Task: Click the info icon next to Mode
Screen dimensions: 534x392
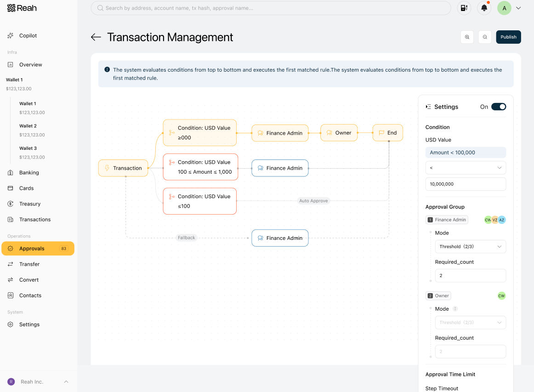Action: click(455, 308)
